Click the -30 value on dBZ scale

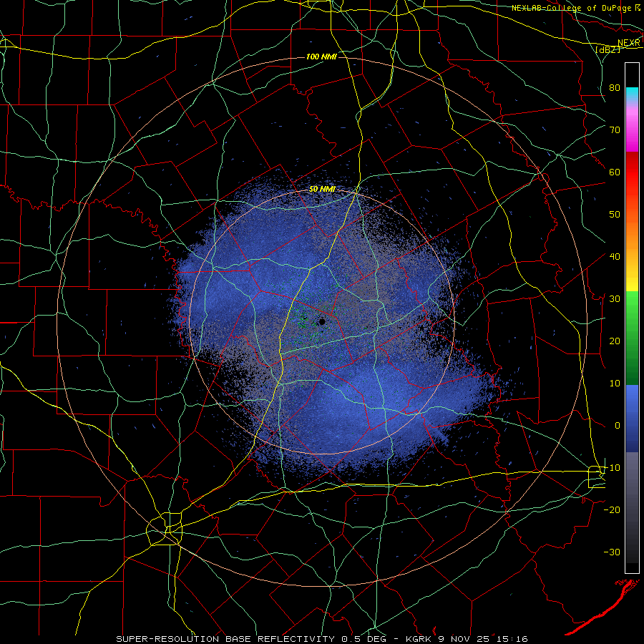(612, 552)
